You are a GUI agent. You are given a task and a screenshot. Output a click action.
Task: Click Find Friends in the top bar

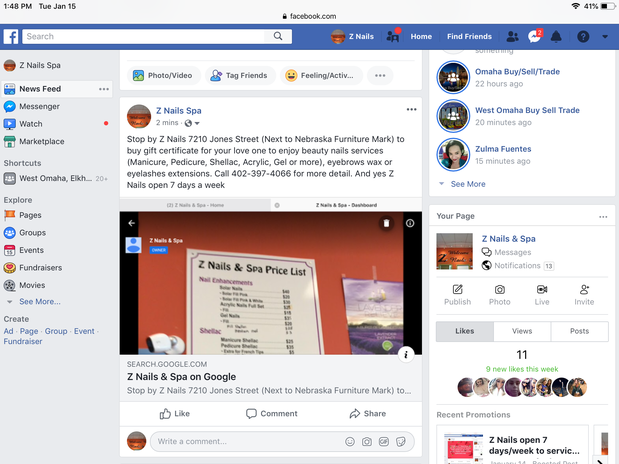point(469,37)
